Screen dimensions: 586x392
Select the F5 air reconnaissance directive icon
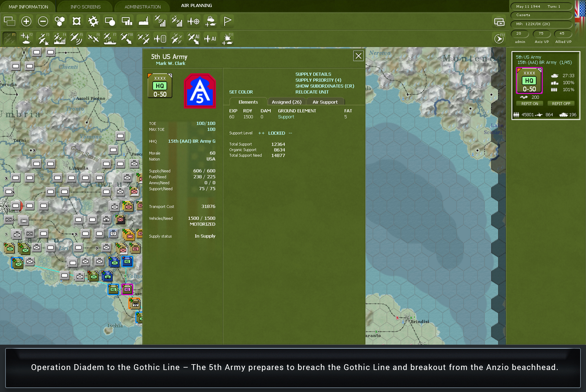click(x=76, y=38)
